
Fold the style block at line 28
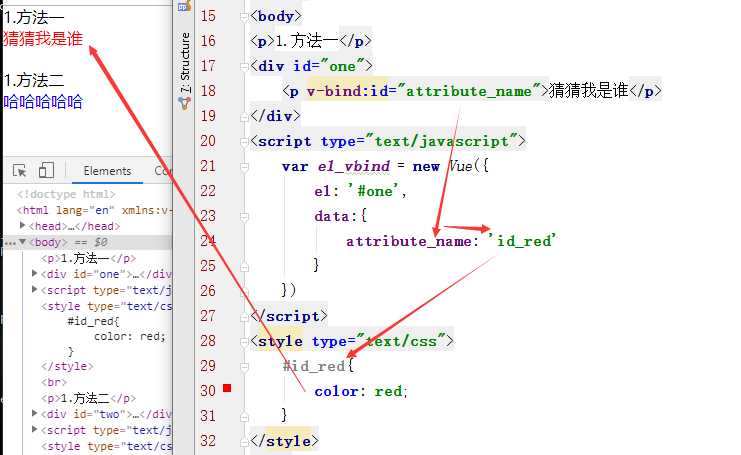[244, 342]
